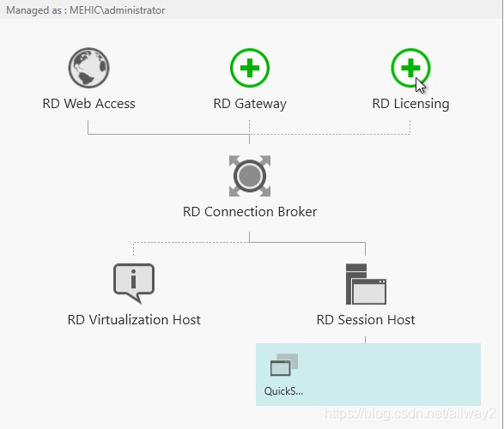Click the blog.csdn.net watermark URL
504x429 pixels.
pos(410,414)
